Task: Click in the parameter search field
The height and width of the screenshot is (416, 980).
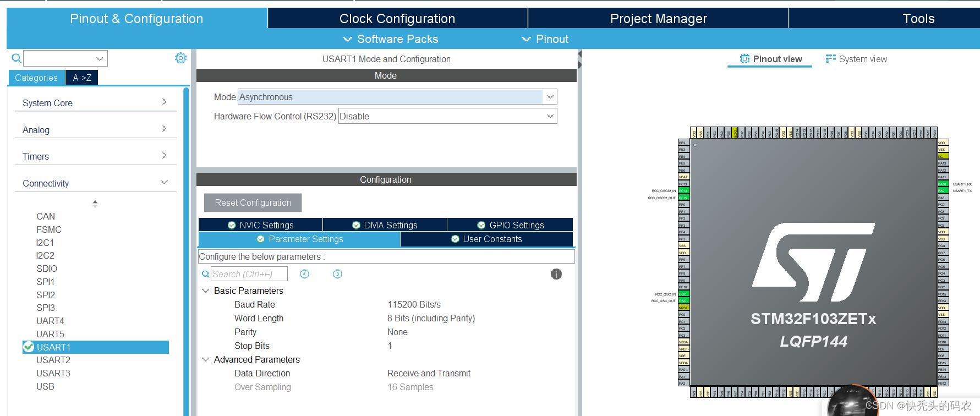Action: (249, 274)
